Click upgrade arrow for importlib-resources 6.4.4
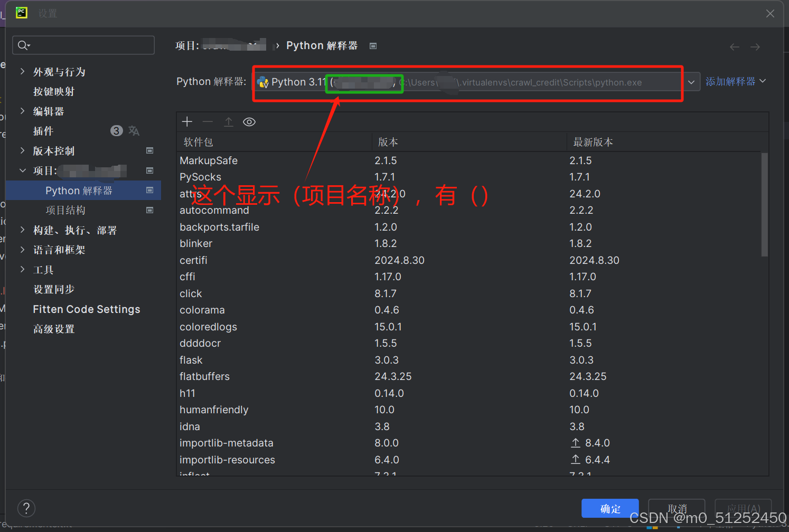The image size is (789, 532). pos(576,460)
